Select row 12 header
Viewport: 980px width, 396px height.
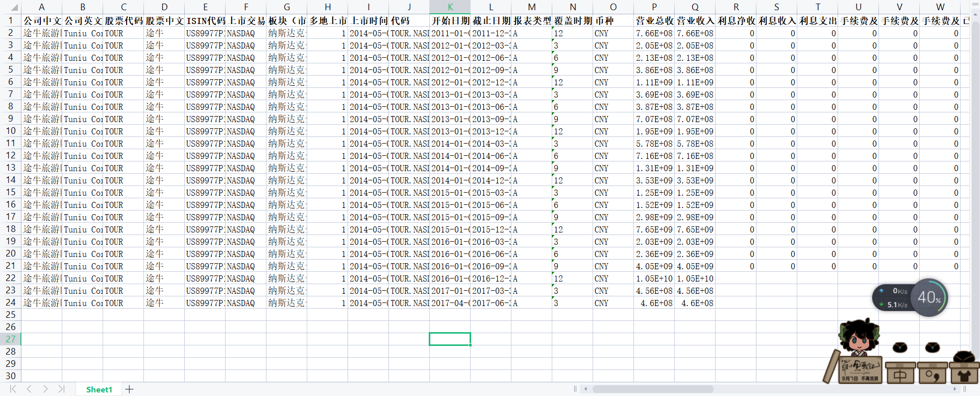pyautogui.click(x=10, y=155)
